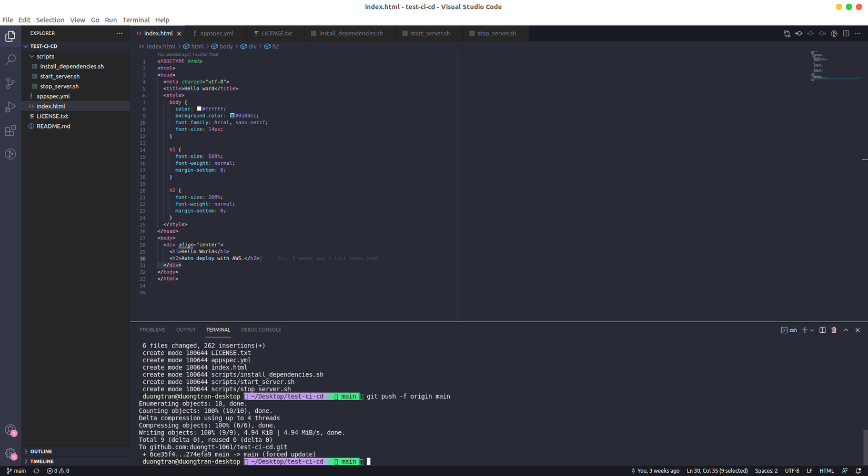Click the compare changes icon in editor toolbar

[787, 34]
